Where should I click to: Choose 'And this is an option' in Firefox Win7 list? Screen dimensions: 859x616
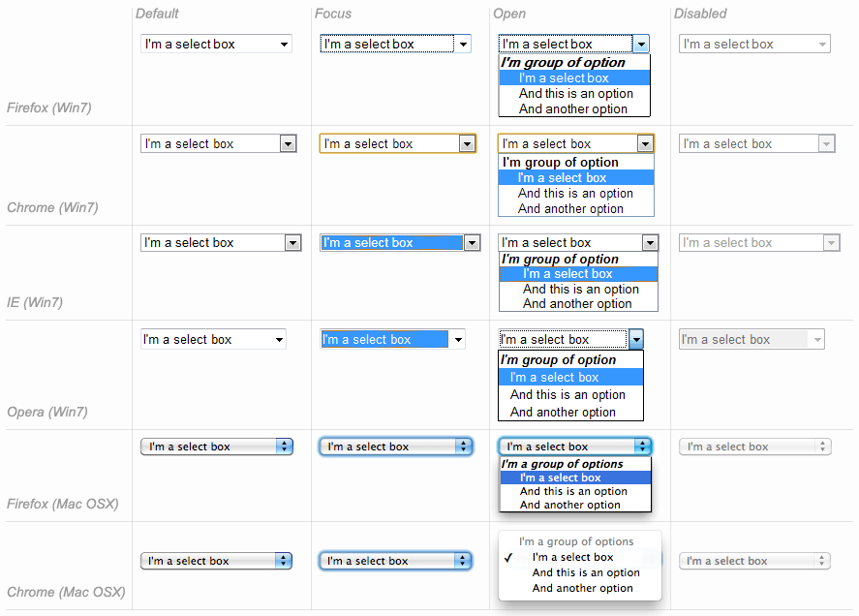pos(574,94)
